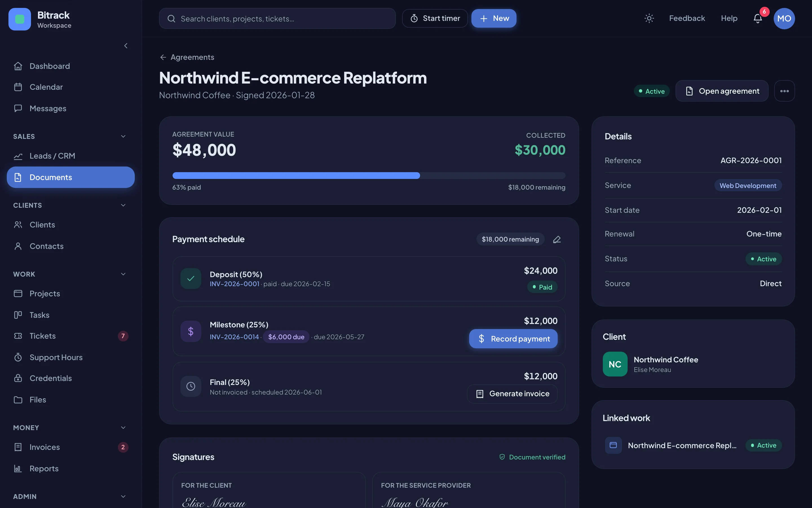Click the Web Development service tag
This screenshot has height=508, width=812.
coord(748,185)
